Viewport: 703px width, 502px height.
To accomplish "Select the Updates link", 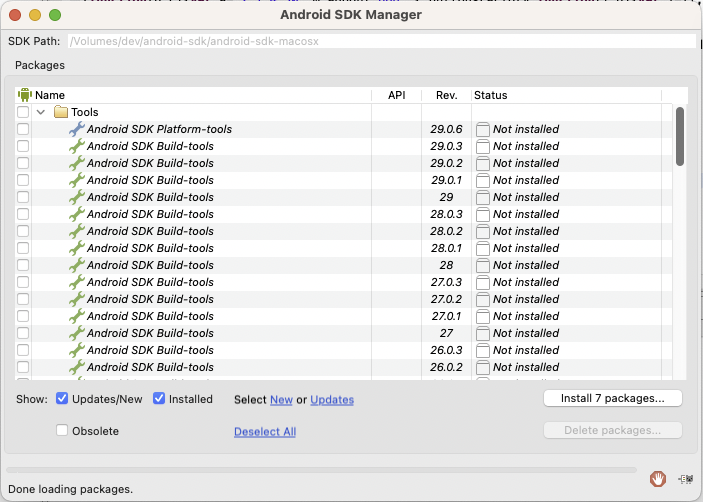I will 332,399.
